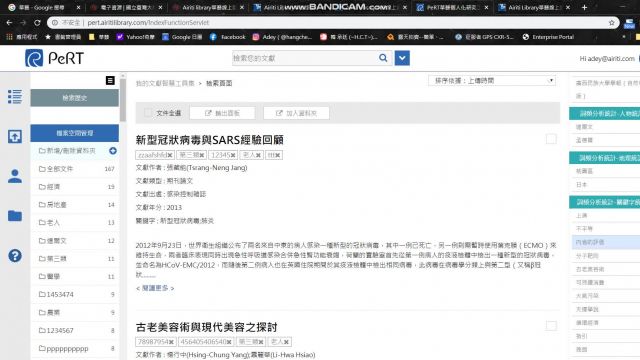This screenshot has height=360, width=640.
Task: Open the help question mark icon
Action: click(15, 256)
